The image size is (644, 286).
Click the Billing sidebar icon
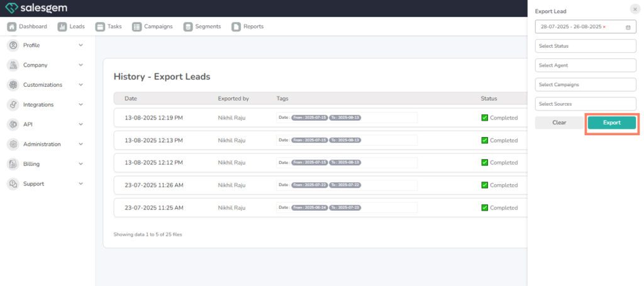[x=13, y=164]
